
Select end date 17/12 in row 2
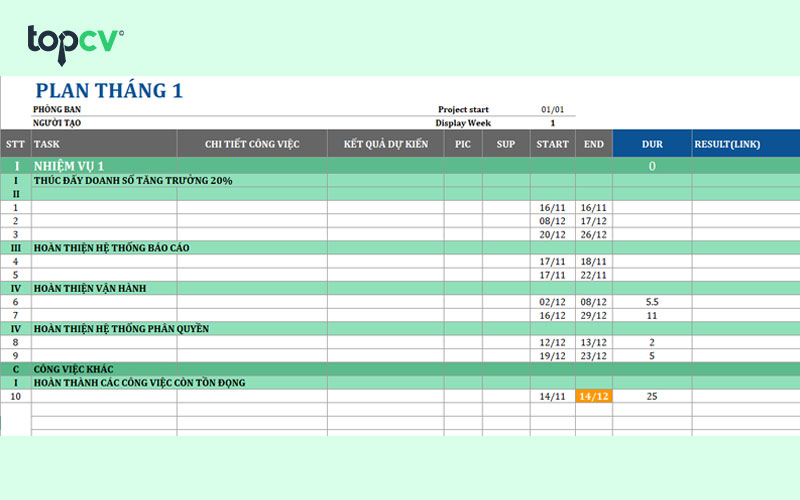click(x=594, y=221)
